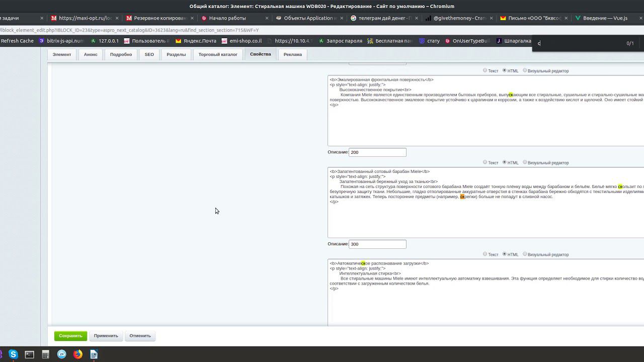Click into the 'Автоматическое распознавание загрузки' text area

pos(486,293)
